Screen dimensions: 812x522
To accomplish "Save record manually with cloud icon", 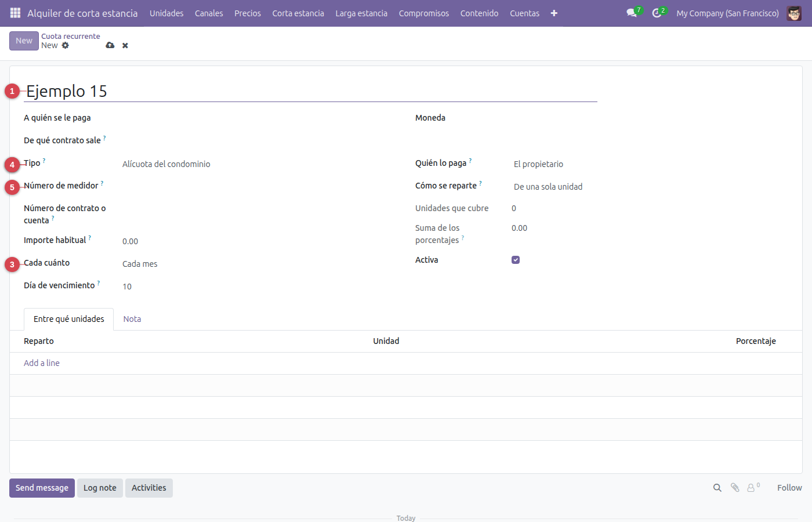I will [110, 45].
